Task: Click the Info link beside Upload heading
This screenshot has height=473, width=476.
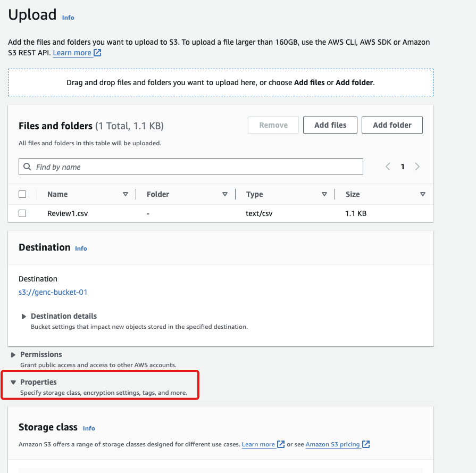Action: point(68,18)
